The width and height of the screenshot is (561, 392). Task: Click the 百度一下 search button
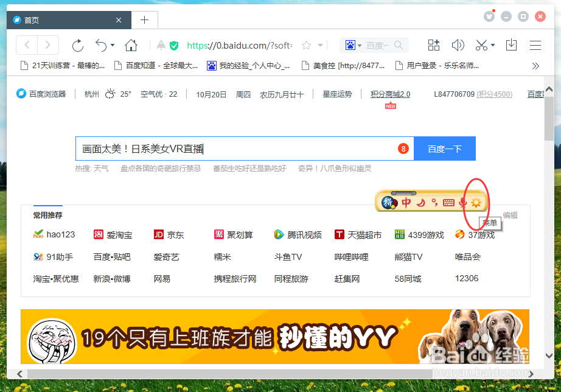coord(445,148)
